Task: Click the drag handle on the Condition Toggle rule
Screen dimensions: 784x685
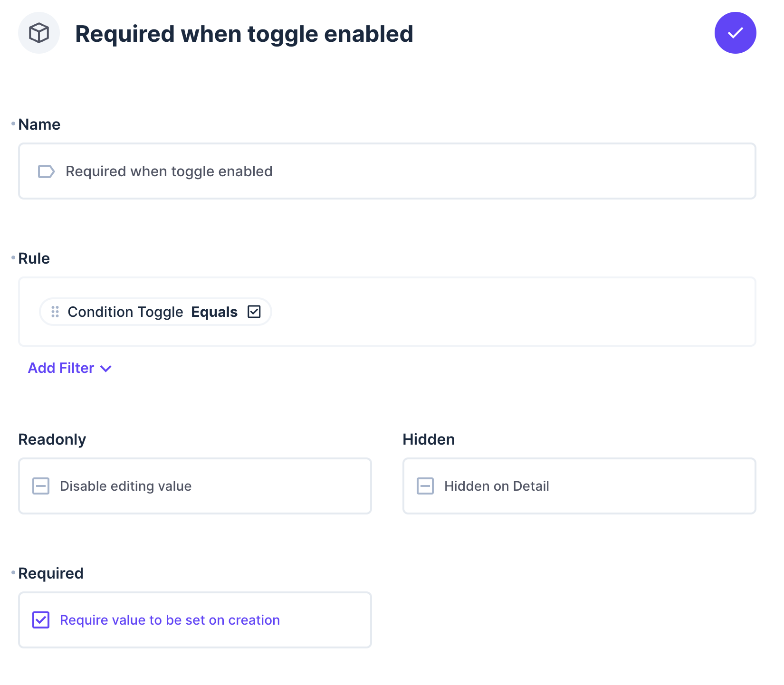Action: (55, 312)
